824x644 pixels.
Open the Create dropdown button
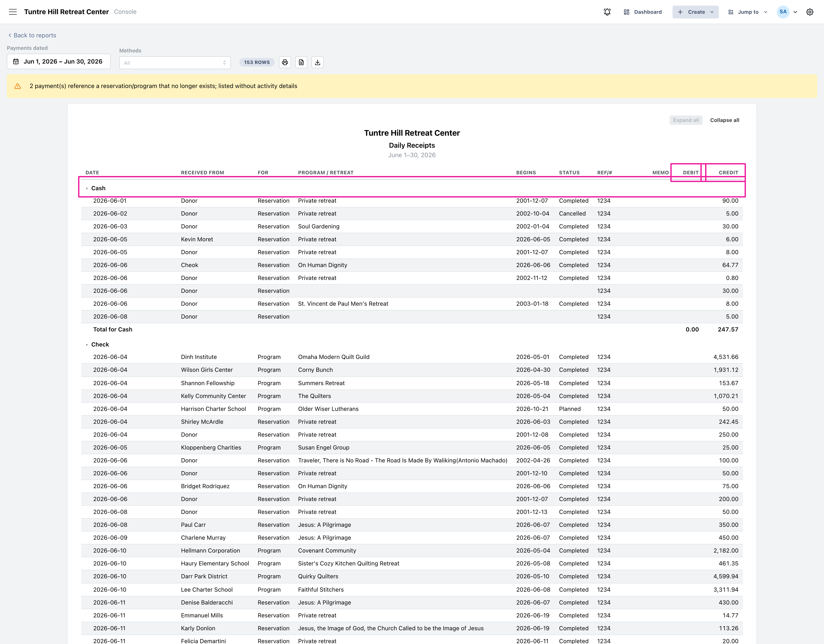[695, 12]
